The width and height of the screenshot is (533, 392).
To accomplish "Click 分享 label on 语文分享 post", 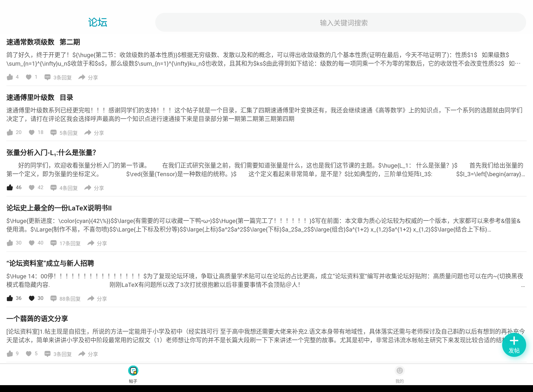I will point(93,354).
